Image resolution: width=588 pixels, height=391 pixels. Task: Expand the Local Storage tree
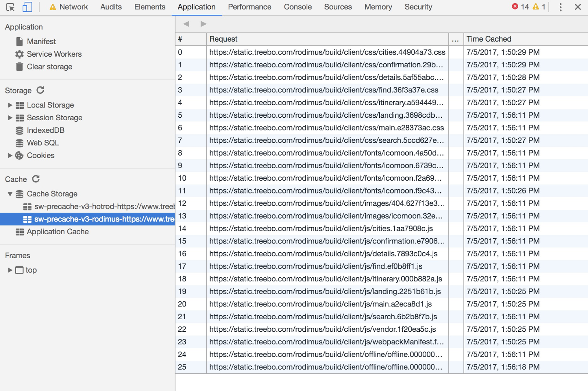coord(10,105)
